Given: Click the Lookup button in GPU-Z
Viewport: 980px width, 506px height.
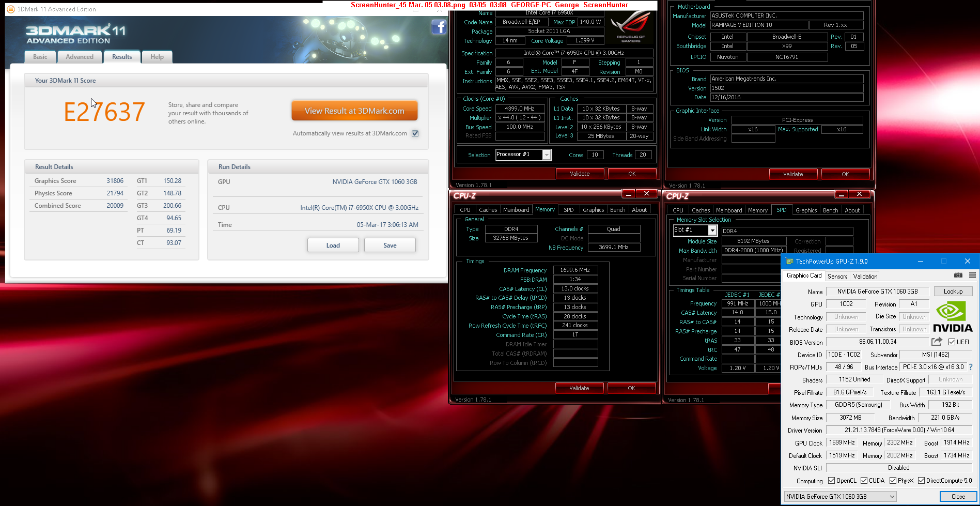Looking at the screenshot, I should point(953,292).
